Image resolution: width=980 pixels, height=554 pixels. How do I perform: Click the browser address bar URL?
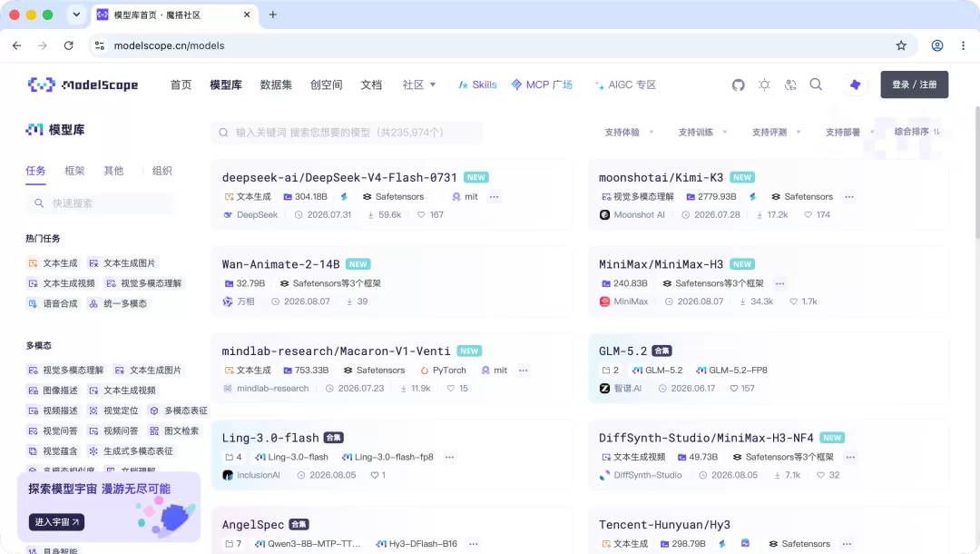(169, 45)
